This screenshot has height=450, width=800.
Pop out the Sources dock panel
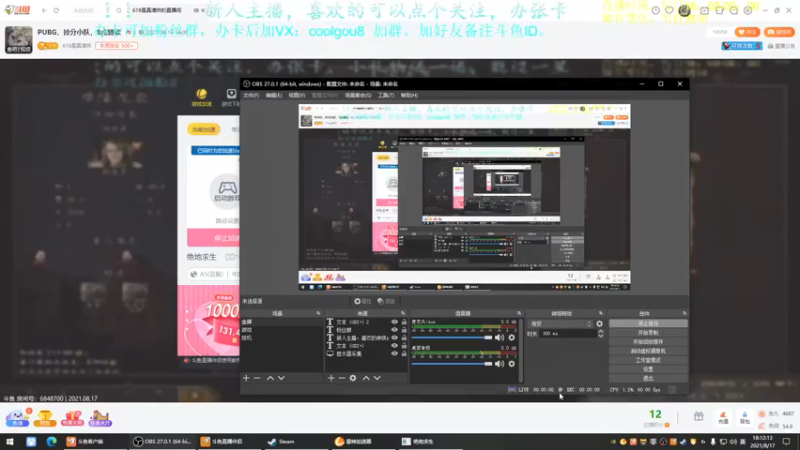tap(403, 313)
